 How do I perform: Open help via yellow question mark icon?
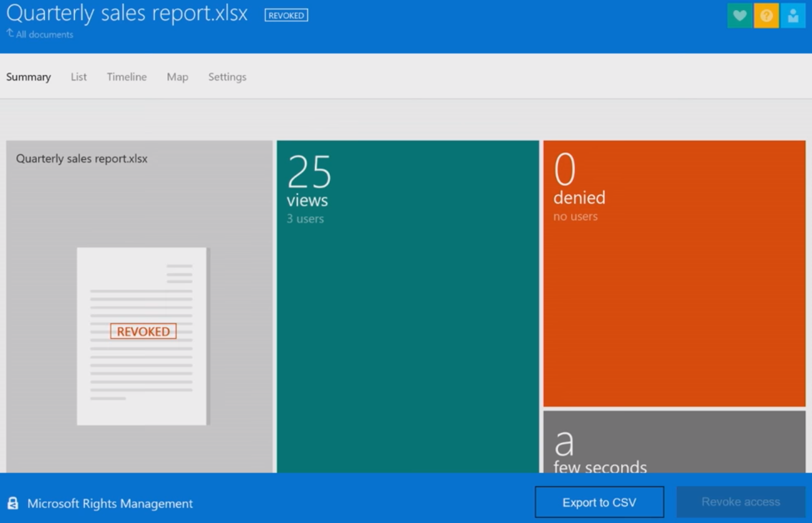pyautogui.click(x=766, y=16)
